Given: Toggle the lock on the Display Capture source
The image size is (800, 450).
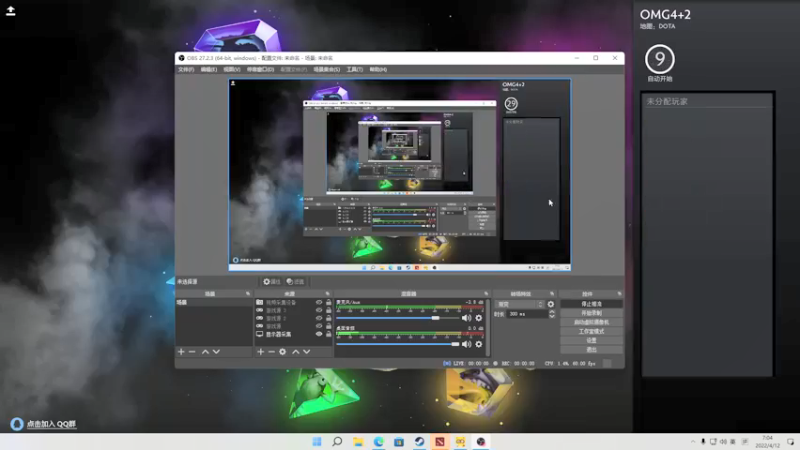Looking at the screenshot, I should pos(329,334).
